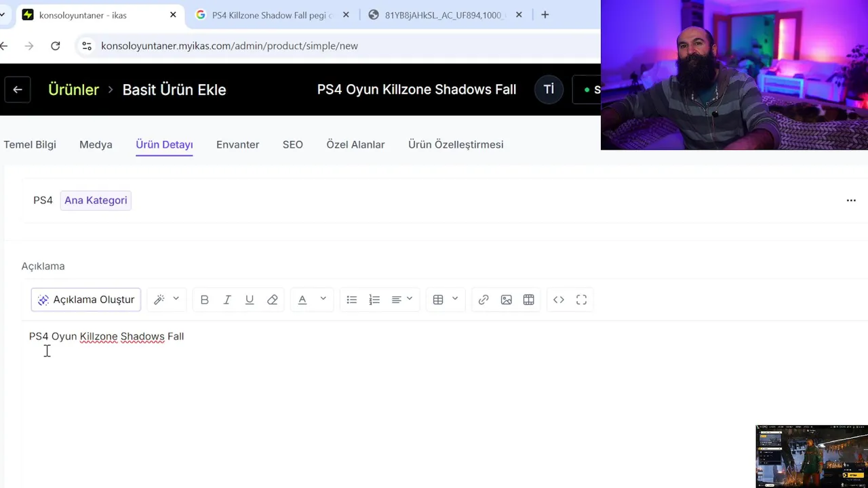Click the browser back arrow
Viewport: 868px width, 488px height.
coord(4,45)
